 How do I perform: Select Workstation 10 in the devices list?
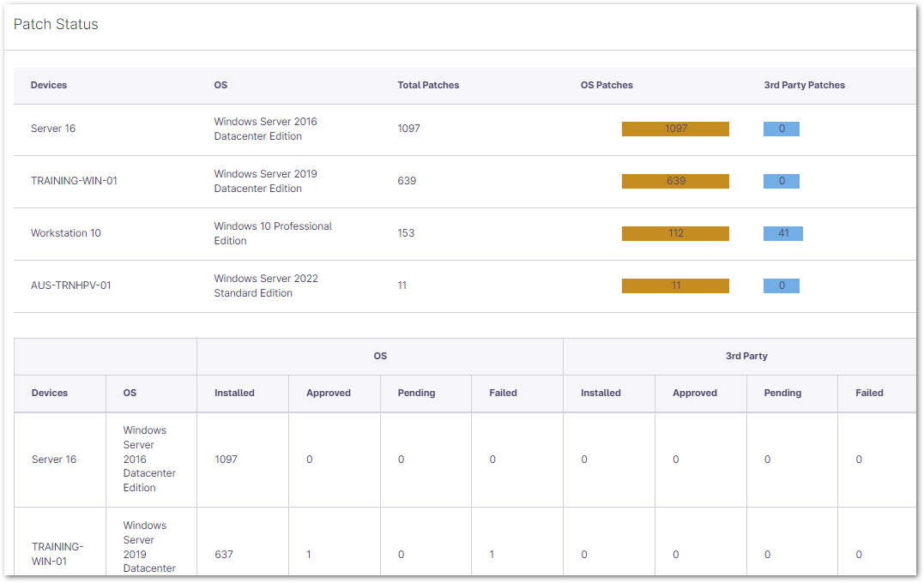tap(66, 233)
